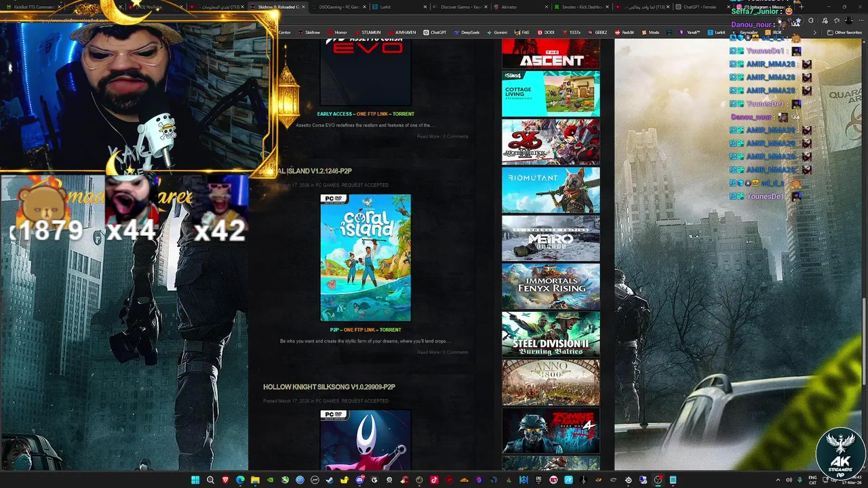Image resolution: width=868 pixels, height=488 pixels.
Task: Open the Reddit bookmark
Action: [625, 33]
